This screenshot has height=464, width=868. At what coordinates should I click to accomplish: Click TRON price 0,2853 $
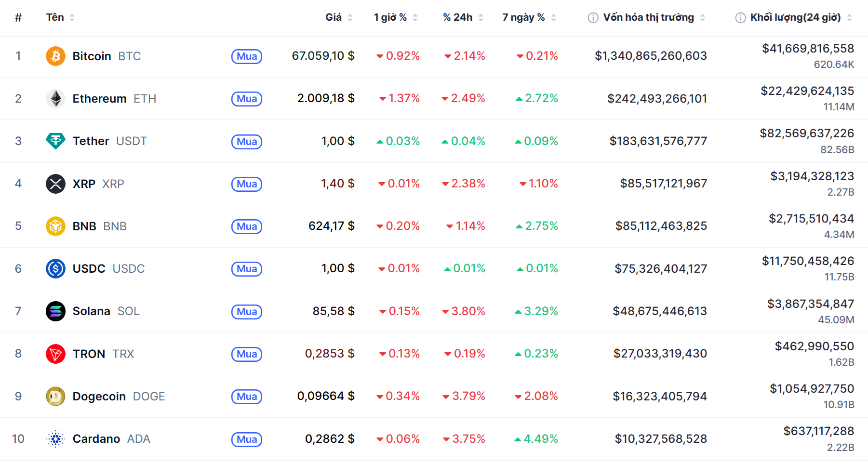[x=330, y=354]
